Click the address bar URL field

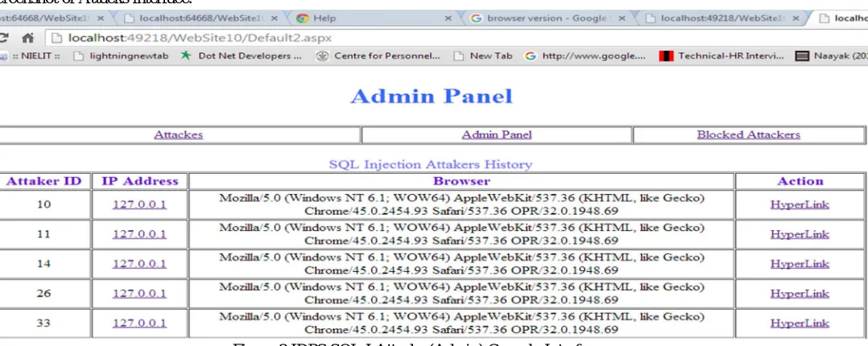(x=457, y=38)
